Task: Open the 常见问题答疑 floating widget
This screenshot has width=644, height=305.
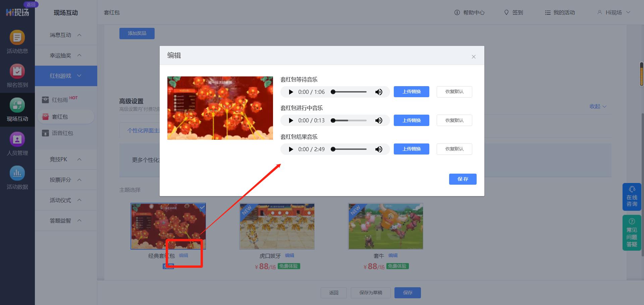Action: (632, 233)
